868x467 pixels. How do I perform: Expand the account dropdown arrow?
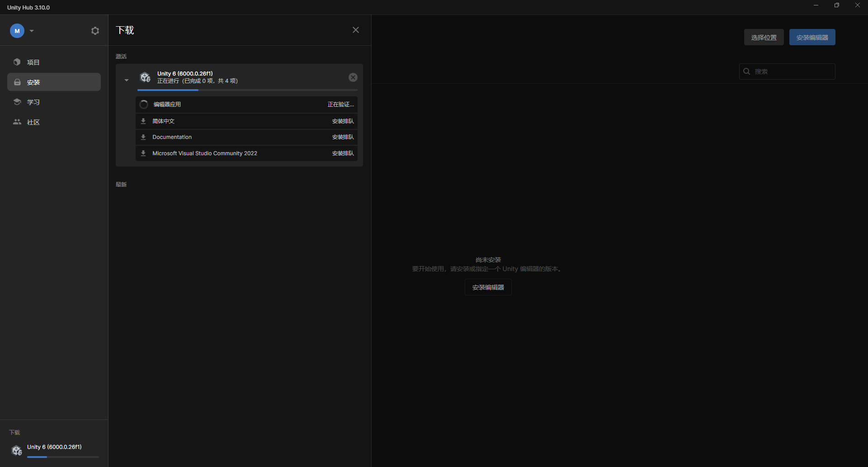coord(32,31)
